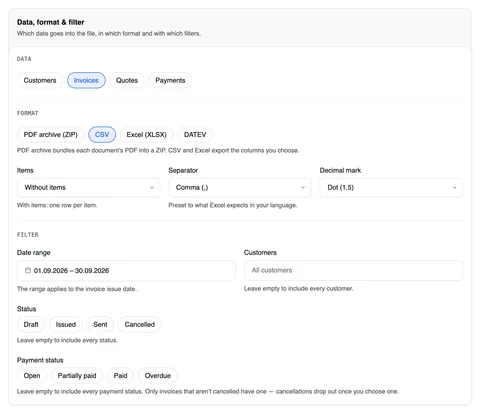This screenshot has height=413, width=480.
Task: Click the 'Decimal mark' label
Action: pos(340,170)
